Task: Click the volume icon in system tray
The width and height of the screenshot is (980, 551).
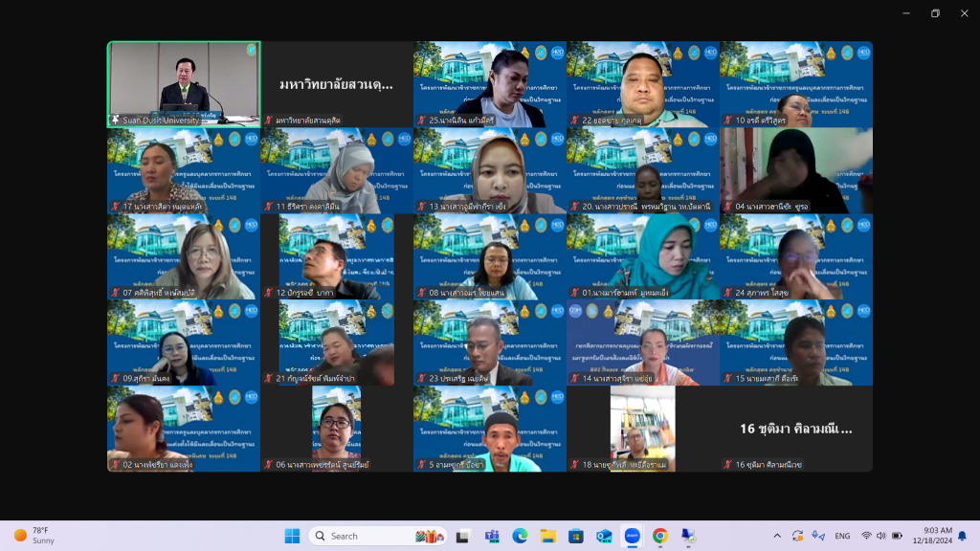Action: (881, 536)
